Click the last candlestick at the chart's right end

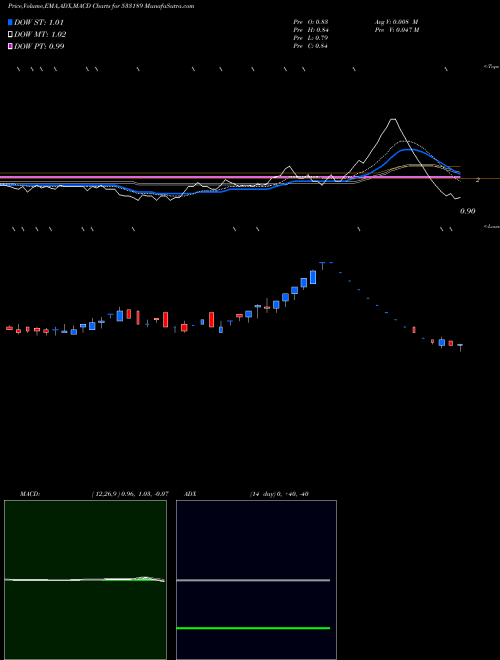(x=460, y=346)
